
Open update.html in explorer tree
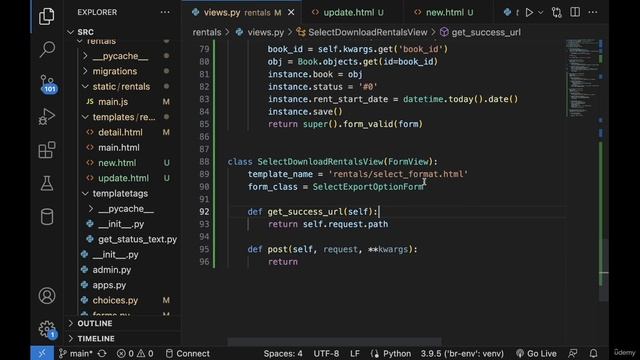pyautogui.click(x=123, y=178)
